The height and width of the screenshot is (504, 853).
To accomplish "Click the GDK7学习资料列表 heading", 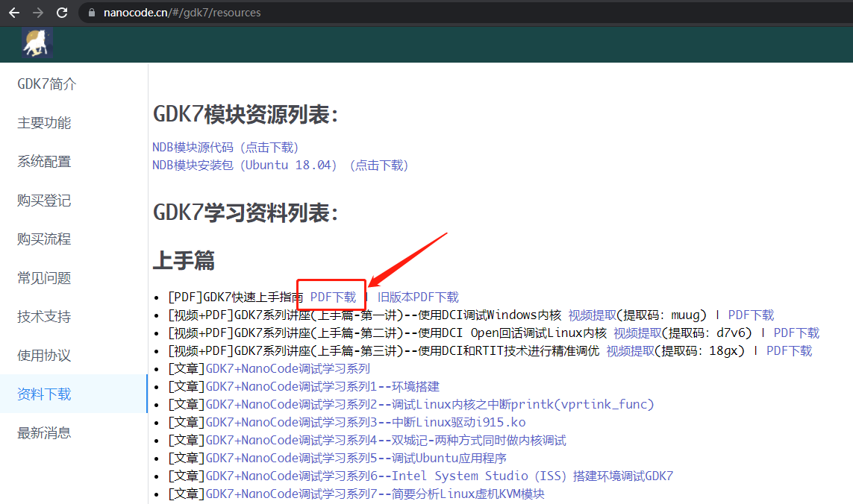I will [x=246, y=212].
